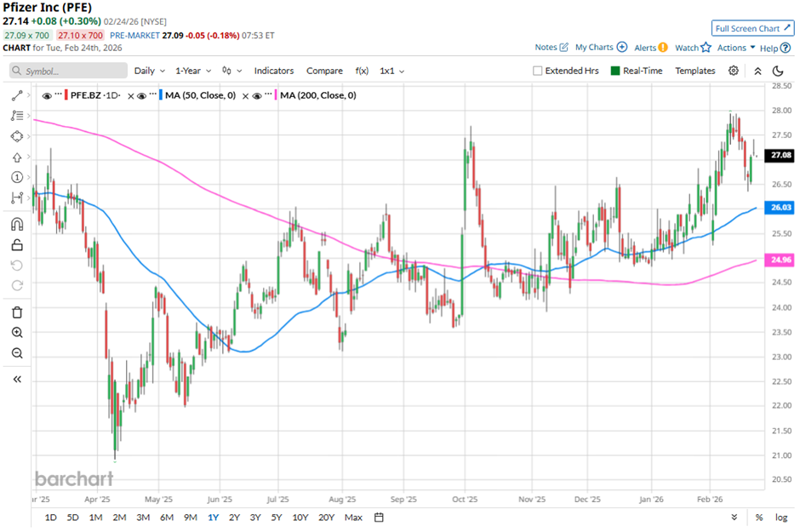This screenshot has height=532, width=800.
Task: Add PFE to Watch list
Action: 693,48
